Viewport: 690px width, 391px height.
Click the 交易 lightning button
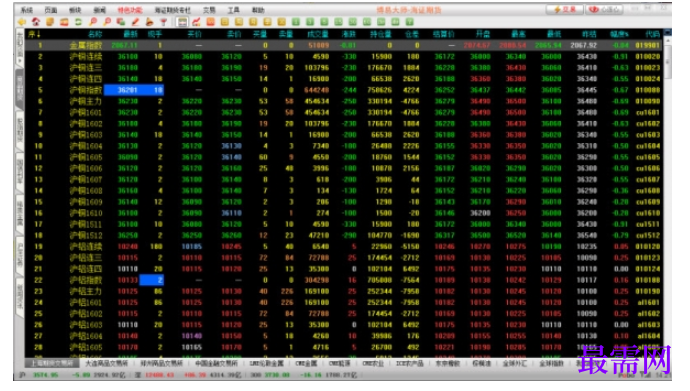click(x=565, y=9)
